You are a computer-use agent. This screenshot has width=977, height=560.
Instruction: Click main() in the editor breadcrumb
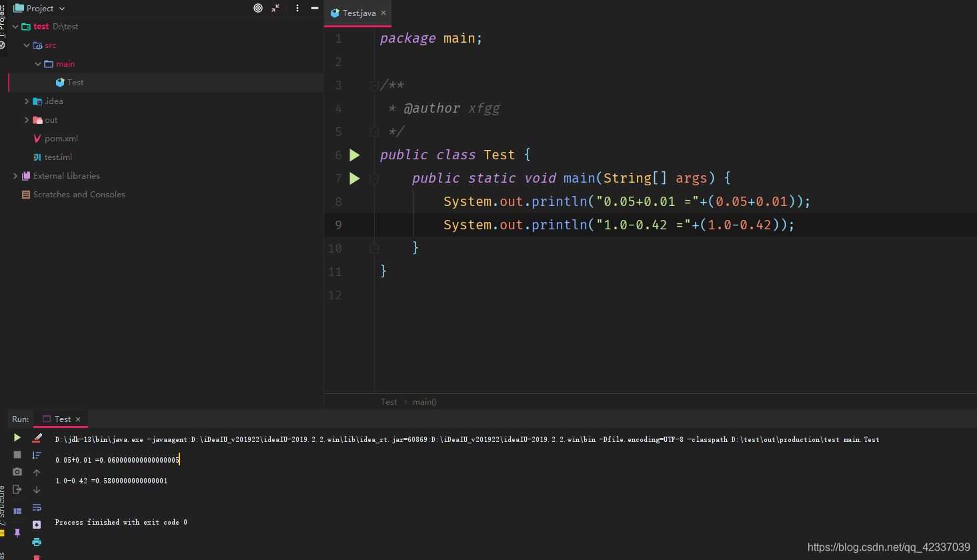tap(425, 402)
